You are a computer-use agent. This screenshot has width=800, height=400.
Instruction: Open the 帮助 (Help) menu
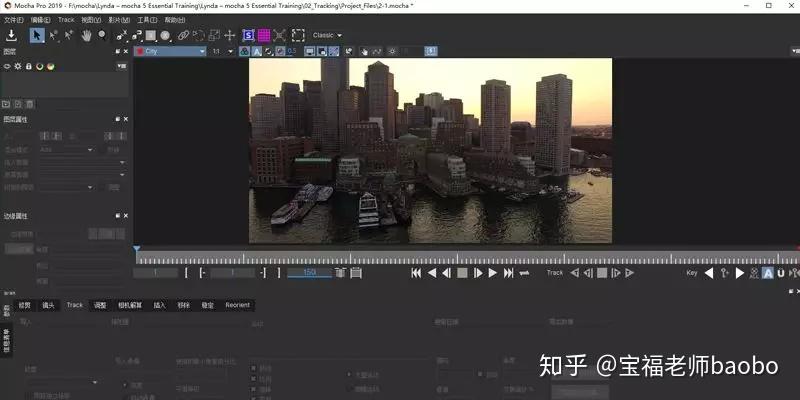[x=174, y=20]
